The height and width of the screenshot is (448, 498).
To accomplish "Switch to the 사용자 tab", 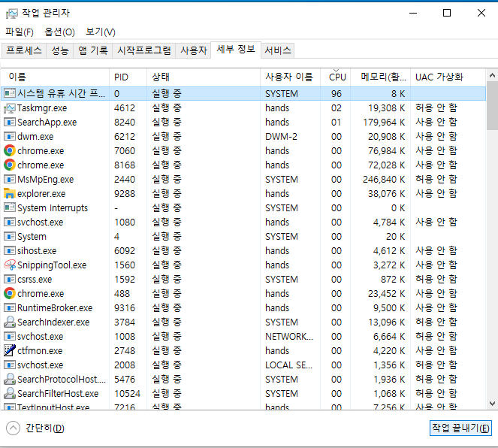I will coord(194,50).
